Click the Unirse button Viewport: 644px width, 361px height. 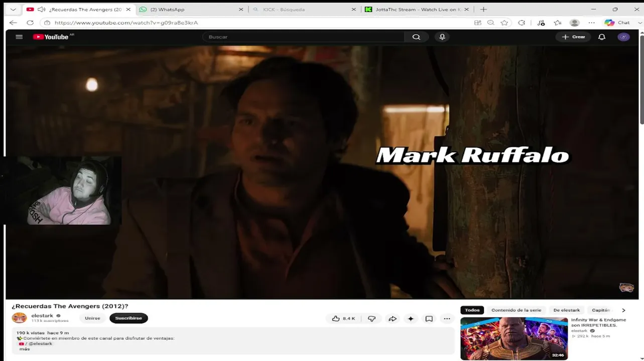click(92, 318)
